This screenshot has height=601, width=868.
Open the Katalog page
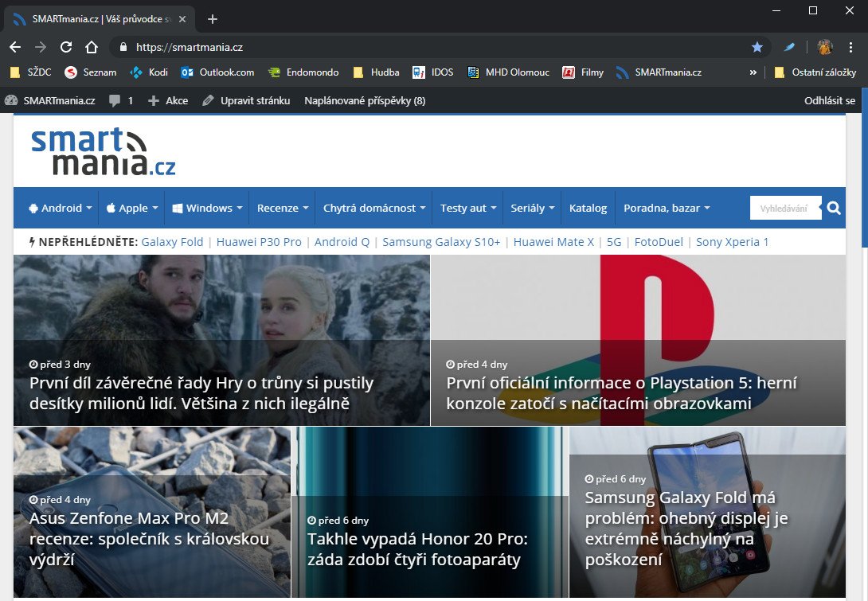[x=588, y=208]
